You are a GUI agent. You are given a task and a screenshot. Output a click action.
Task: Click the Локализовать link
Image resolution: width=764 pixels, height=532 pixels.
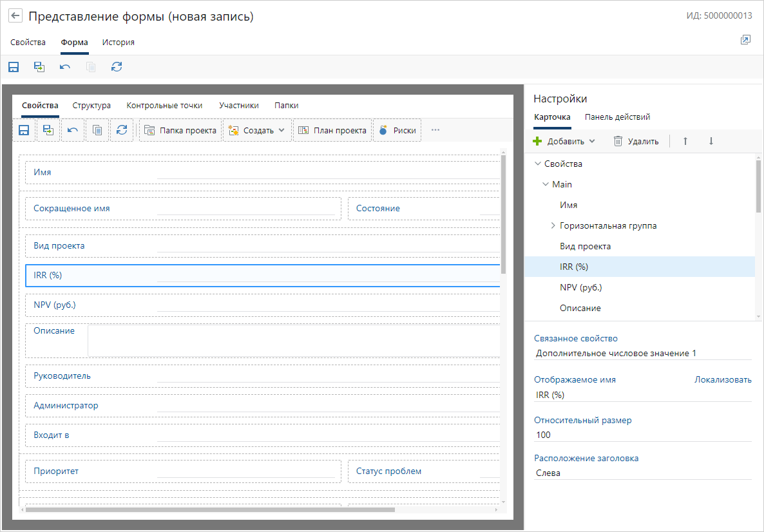point(723,379)
